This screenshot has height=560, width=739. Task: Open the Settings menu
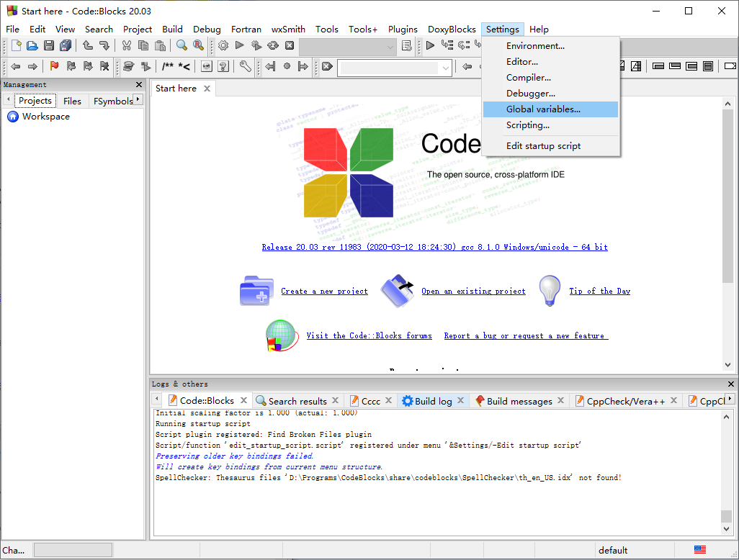(x=503, y=30)
